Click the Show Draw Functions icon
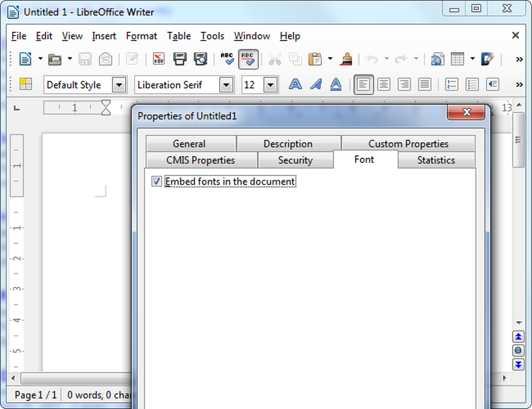This screenshot has height=409, width=532. tap(487, 59)
